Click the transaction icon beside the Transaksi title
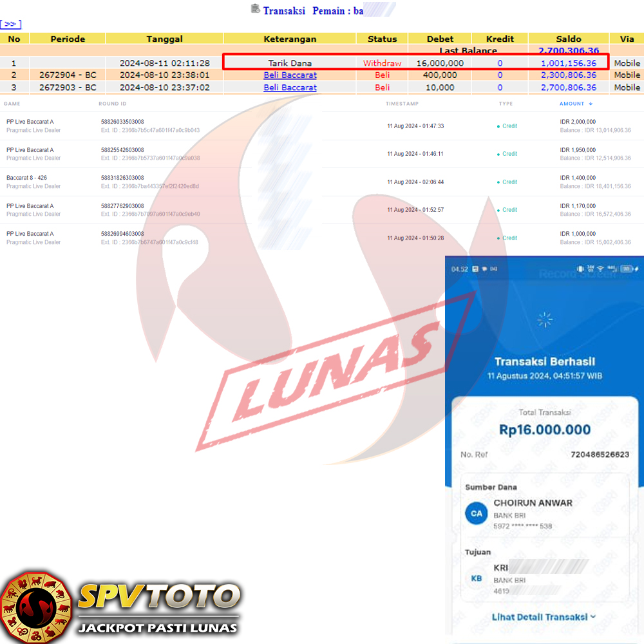The width and height of the screenshot is (644, 644). click(x=256, y=9)
